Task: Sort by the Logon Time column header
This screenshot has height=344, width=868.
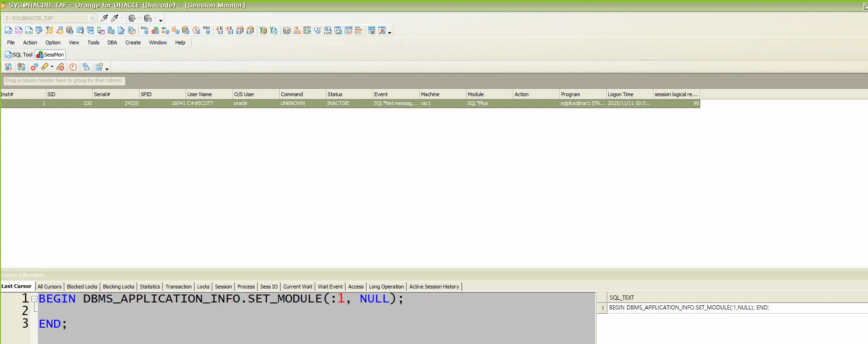Action: point(630,94)
